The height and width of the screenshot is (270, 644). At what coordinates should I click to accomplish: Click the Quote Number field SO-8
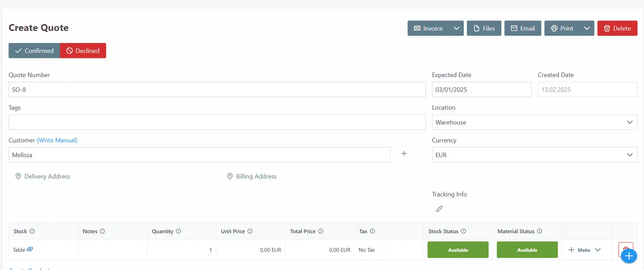click(217, 90)
